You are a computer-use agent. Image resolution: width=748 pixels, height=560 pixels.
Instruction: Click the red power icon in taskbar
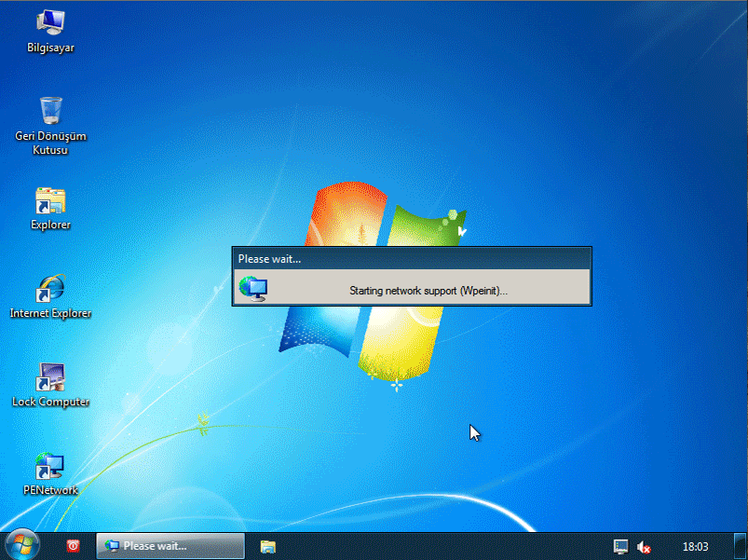click(x=74, y=546)
